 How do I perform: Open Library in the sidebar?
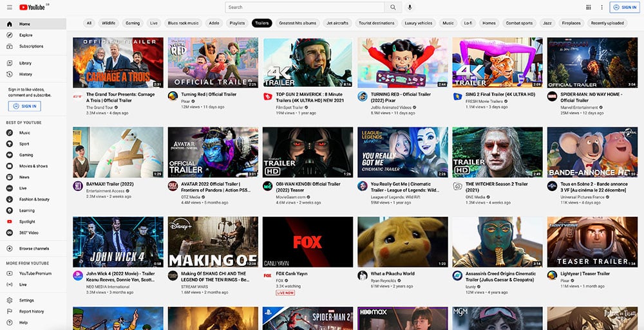[x=33, y=63]
